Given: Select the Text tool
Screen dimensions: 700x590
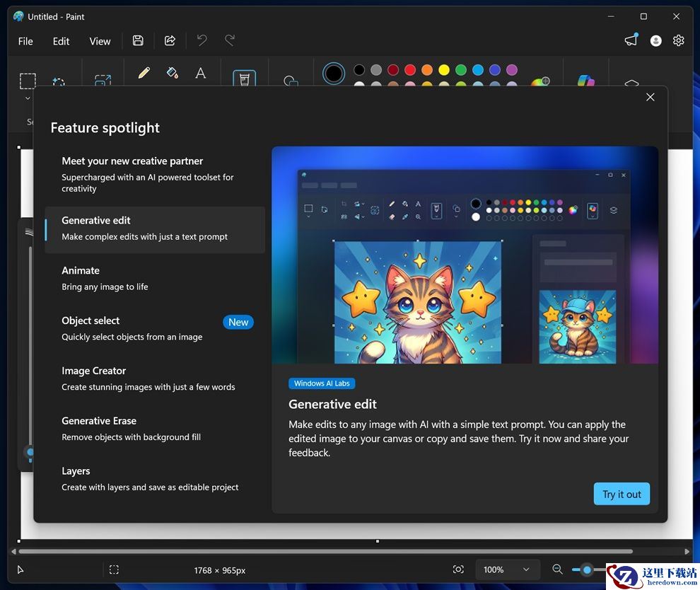Looking at the screenshot, I should (200, 73).
